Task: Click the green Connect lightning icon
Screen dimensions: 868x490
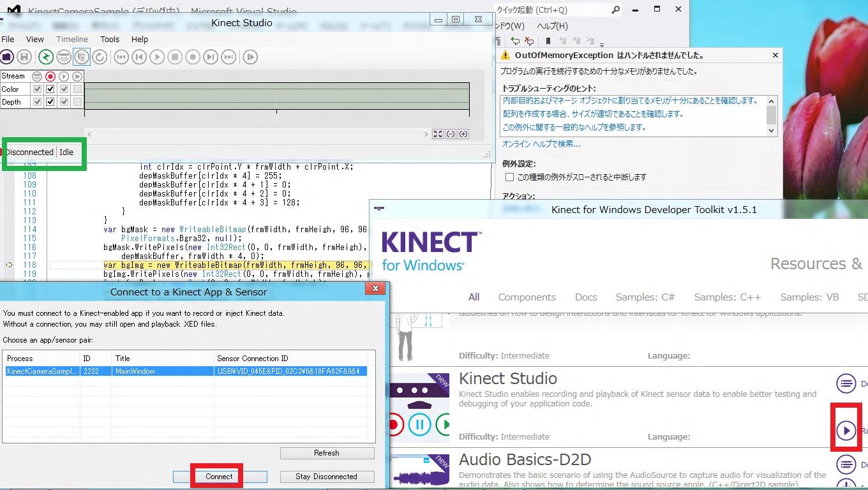Action: (45, 57)
